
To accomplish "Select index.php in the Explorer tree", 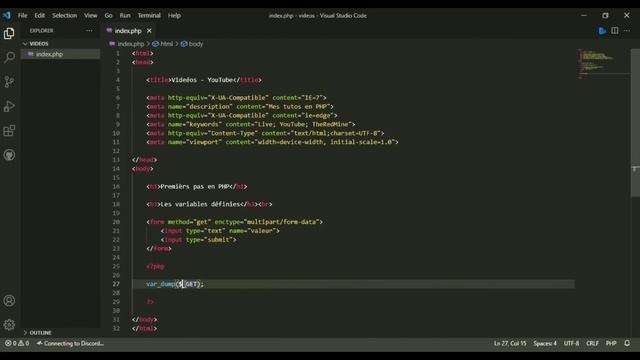I will 60,54.
